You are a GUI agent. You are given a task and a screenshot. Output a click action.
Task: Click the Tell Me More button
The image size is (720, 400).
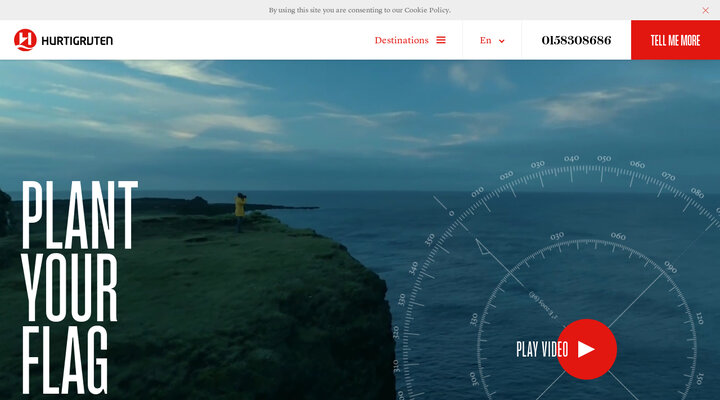coord(675,40)
